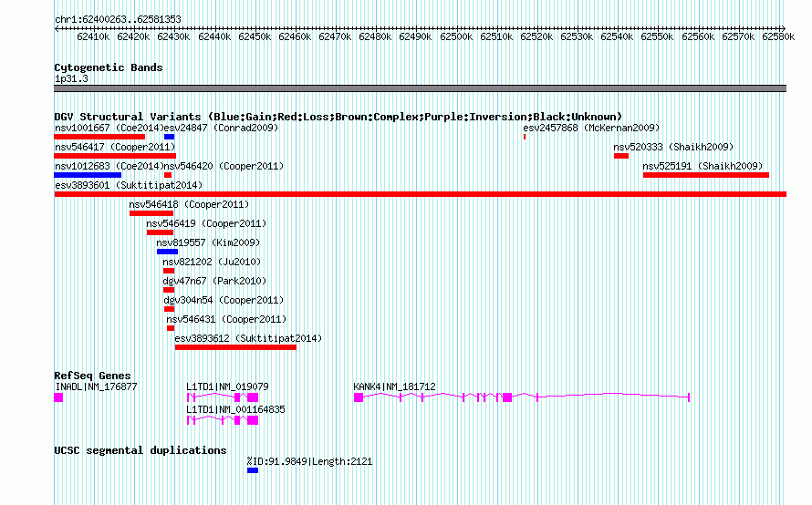
Task: Select the gray 1p31.3 cytogenetic band bar
Action: click(x=421, y=88)
